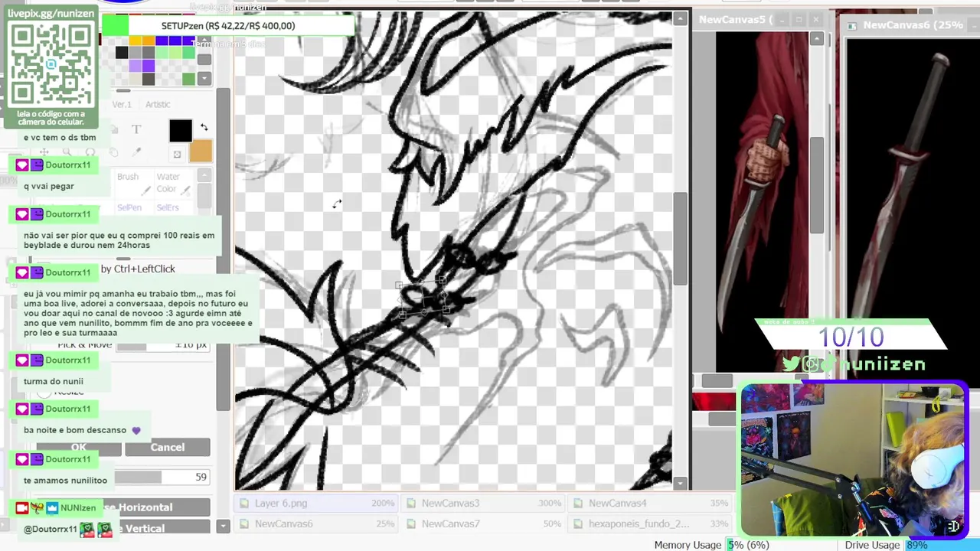Adjust the slider showing value 59
This screenshot has height=551, width=980.
tap(162, 477)
